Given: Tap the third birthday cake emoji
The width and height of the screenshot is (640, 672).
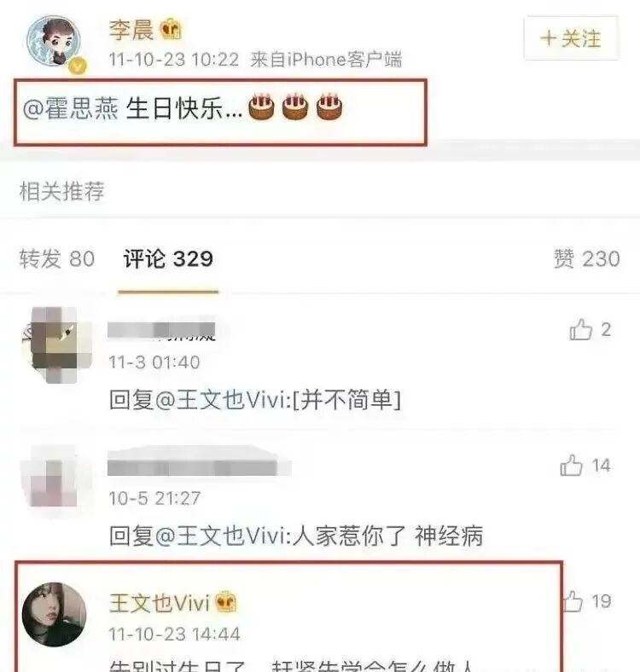Looking at the screenshot, I should (329, 107).
